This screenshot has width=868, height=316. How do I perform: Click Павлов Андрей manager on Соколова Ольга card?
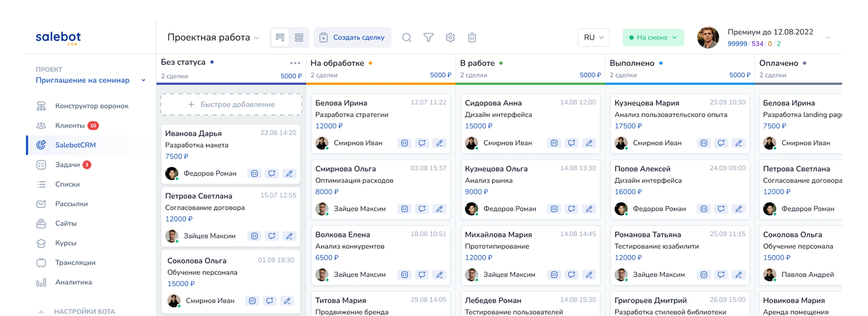808,275
